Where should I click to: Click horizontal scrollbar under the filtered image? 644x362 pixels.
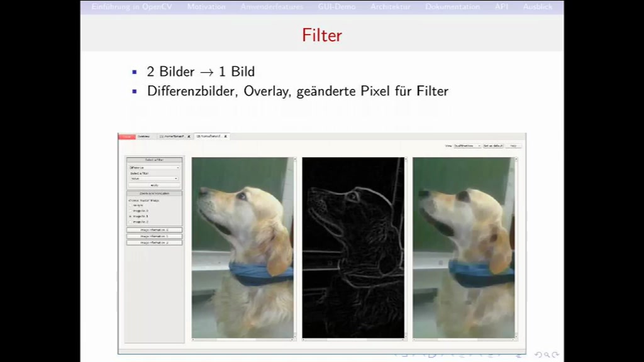(x=464, y=339)
